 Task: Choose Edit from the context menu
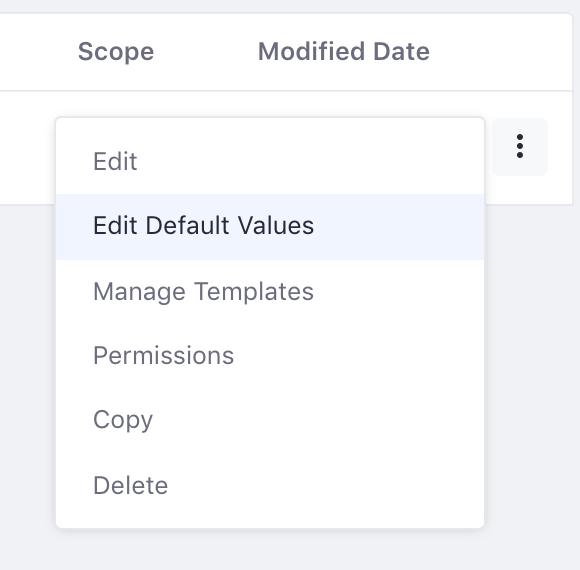coord(270,162)
